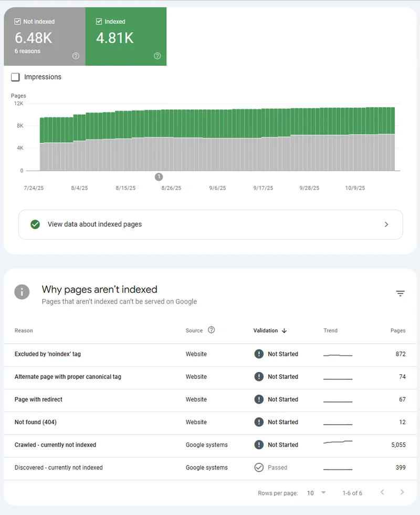Open Crawled - currently not indexed row
This screenshot has width=420, height=515.
pos(210,446)
